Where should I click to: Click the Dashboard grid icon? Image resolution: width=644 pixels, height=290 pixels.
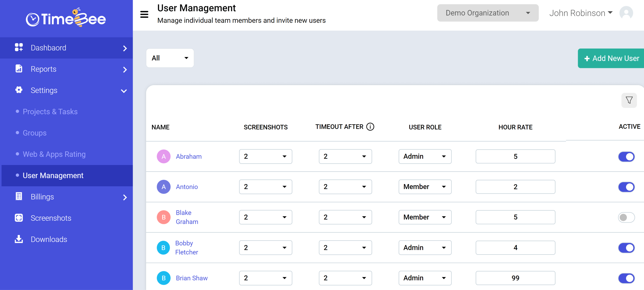click(19, 47)
